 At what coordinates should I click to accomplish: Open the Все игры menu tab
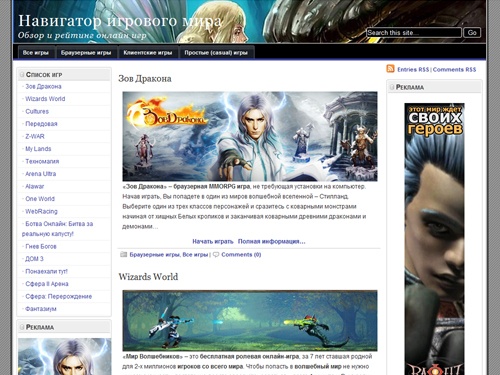[x=36, y=53]
